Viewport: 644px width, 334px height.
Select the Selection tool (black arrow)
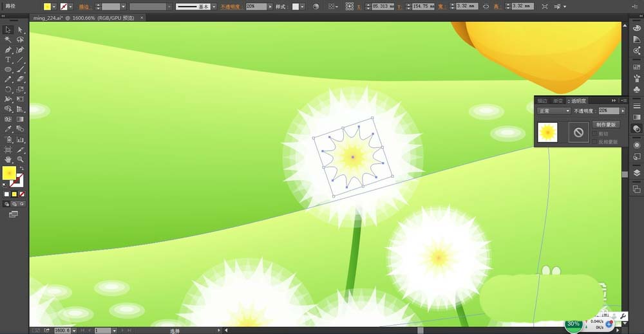click(8, 30)
